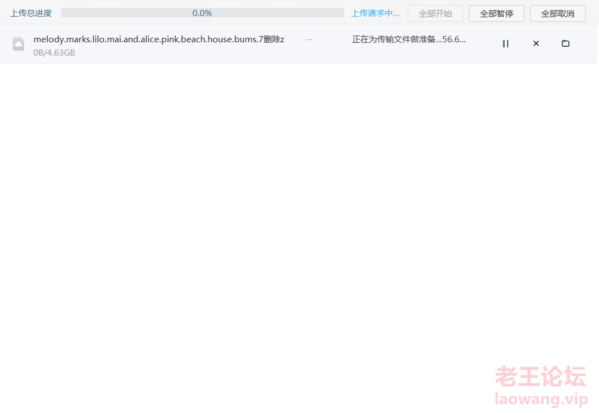Click the file type icon beside the filename
The width and height of the screenshot is (599, 413).
click(x=18, y=44)
